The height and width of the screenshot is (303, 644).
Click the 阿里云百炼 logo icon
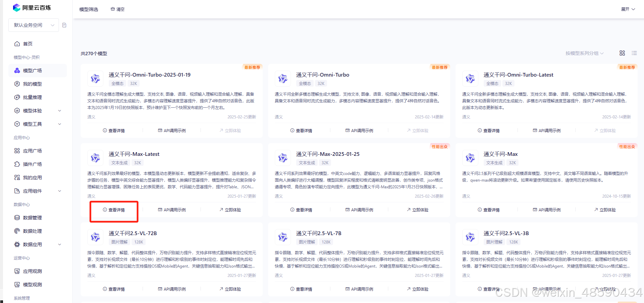pos(16,7)
